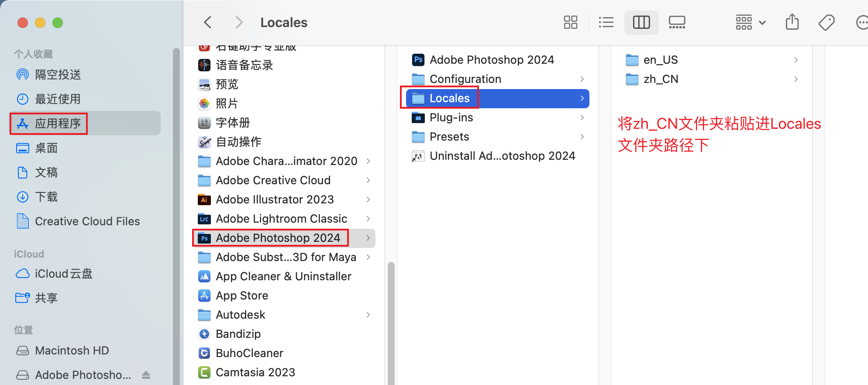Select the Presets folder
Image resolution: width=868 pixels, height=385 pixels.
point(498,137)
